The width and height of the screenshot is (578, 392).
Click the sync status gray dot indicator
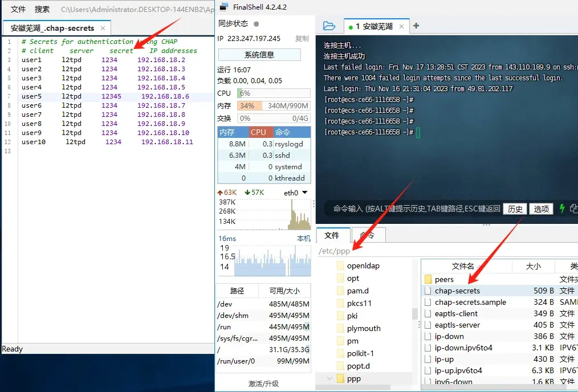tap(256, 24)
